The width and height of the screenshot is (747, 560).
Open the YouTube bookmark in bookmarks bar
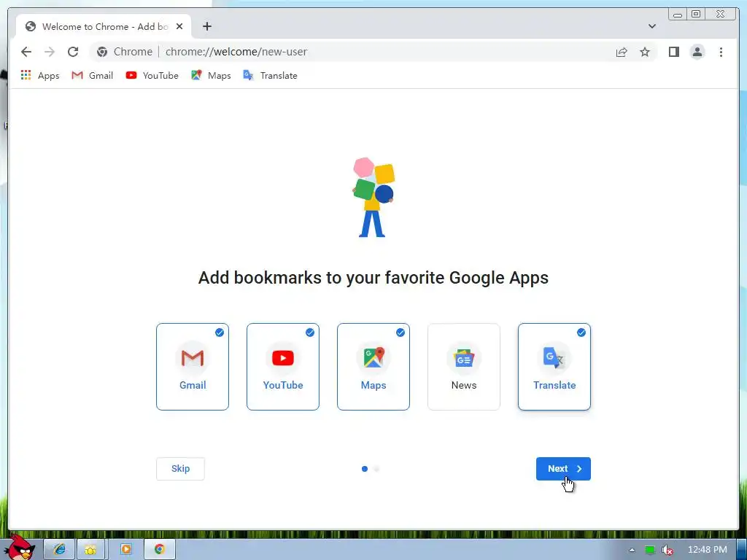coord(152,75)
